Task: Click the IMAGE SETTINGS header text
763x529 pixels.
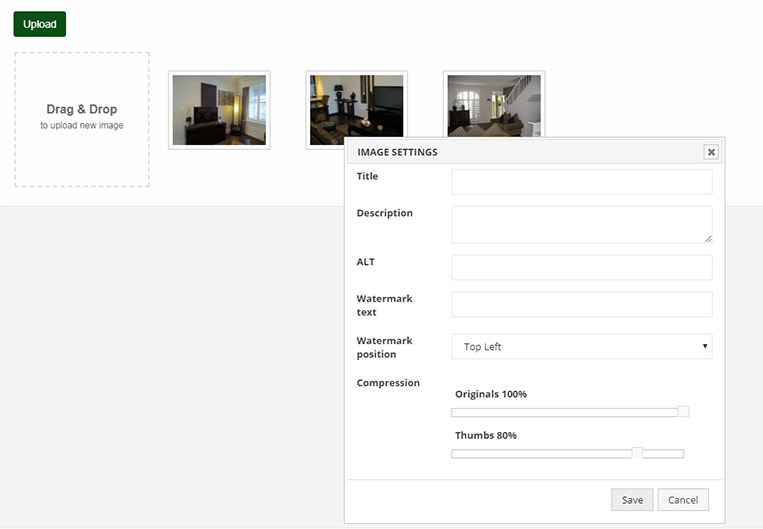Action: (x=397, y=152)
